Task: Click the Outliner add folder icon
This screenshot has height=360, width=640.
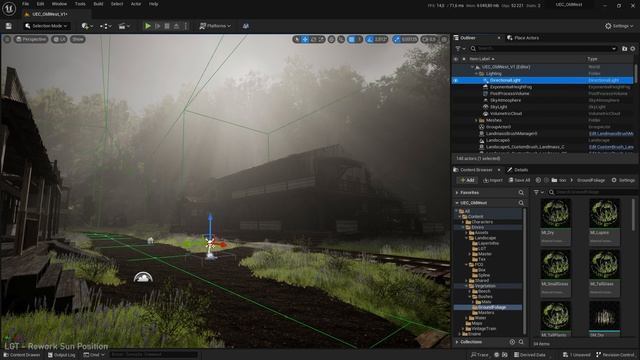Action: point(624,49)
